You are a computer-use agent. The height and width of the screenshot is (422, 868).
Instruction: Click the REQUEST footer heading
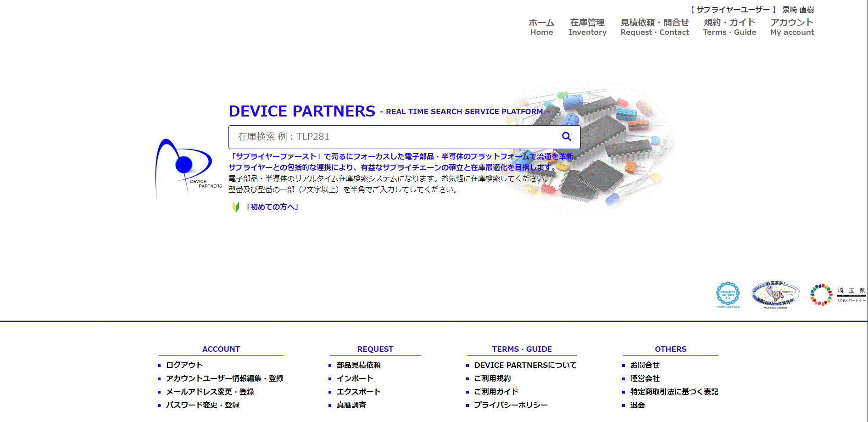[x=375, y=349]
